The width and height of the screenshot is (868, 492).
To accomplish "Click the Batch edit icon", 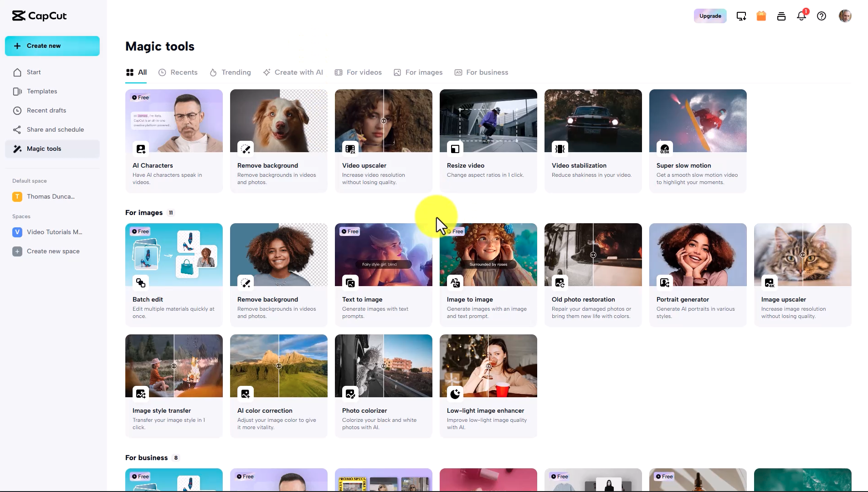I will coord(141,283).
